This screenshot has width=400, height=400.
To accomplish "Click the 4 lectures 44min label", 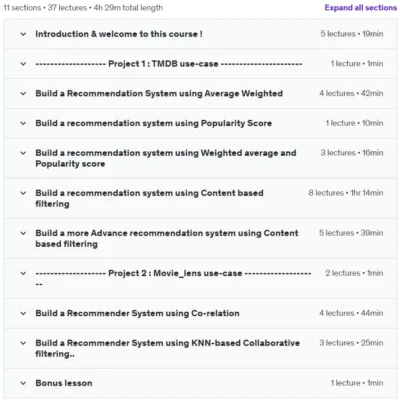I will [351, 313].
